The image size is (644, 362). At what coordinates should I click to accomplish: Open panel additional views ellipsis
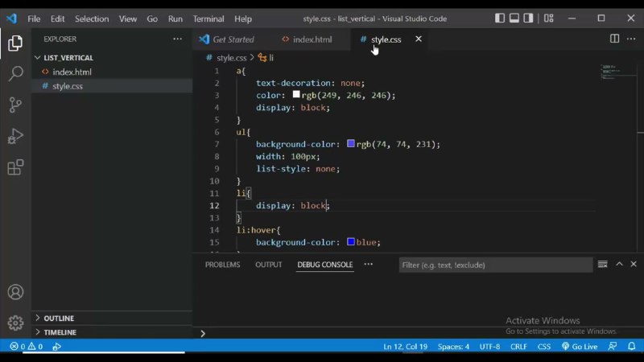point(369,265)
